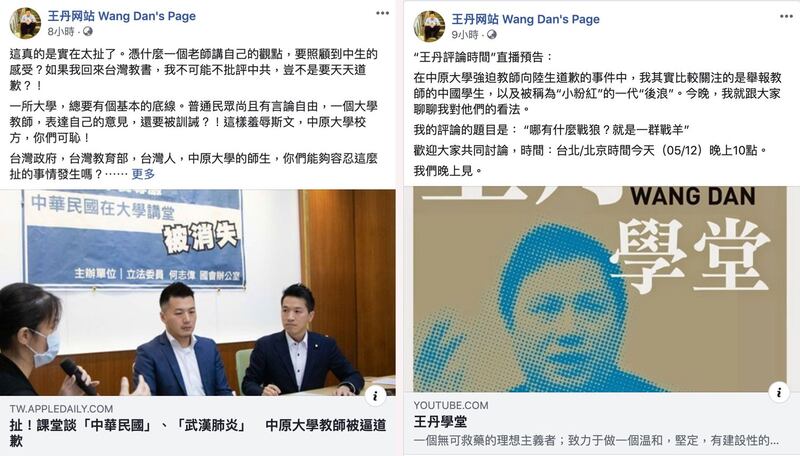Click the YOUTUBE.COM source label

(x=451, y=406)
